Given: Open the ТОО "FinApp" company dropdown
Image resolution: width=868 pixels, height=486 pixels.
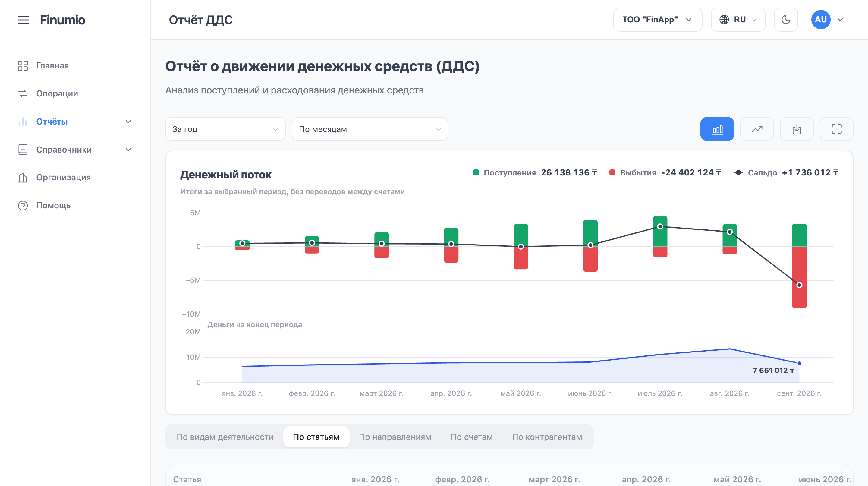Looking at the screenshot, I should coord(657,20).
